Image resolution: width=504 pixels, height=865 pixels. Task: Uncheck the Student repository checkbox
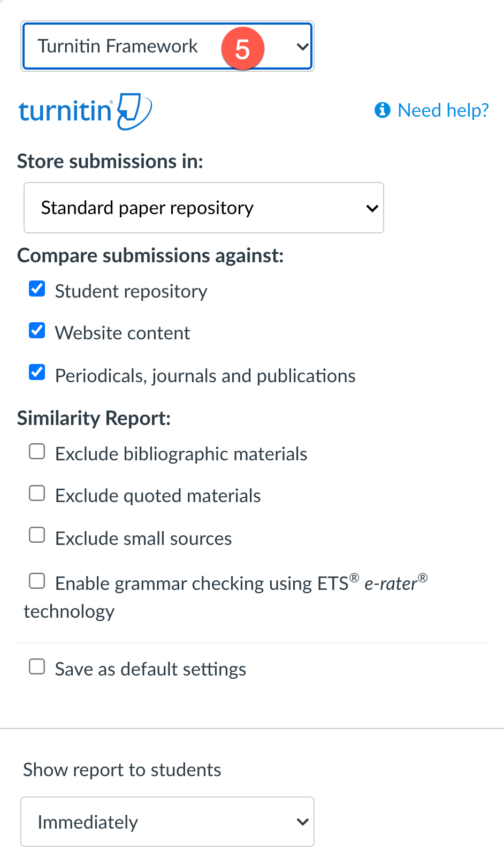[37, 289]
